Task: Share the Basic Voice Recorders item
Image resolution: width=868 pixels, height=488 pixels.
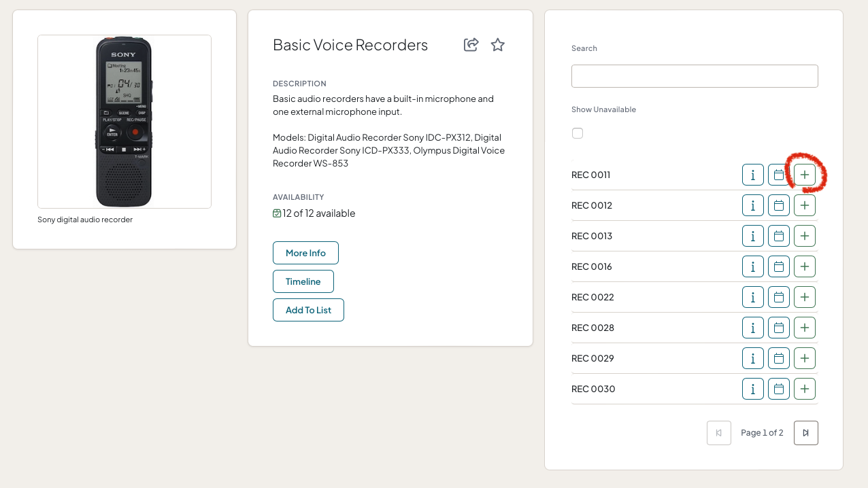Action: (x=471, y=45)
